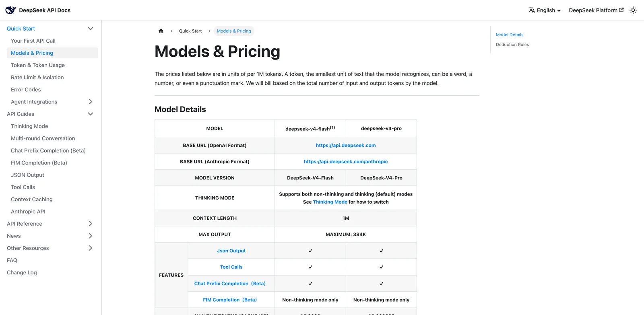Click Json Output checkmark for deepseek-v4-pro

381,251
